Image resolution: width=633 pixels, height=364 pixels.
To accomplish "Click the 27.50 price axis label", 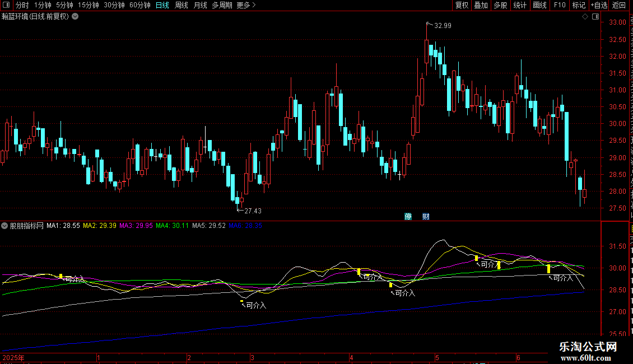I will point(618,208).
